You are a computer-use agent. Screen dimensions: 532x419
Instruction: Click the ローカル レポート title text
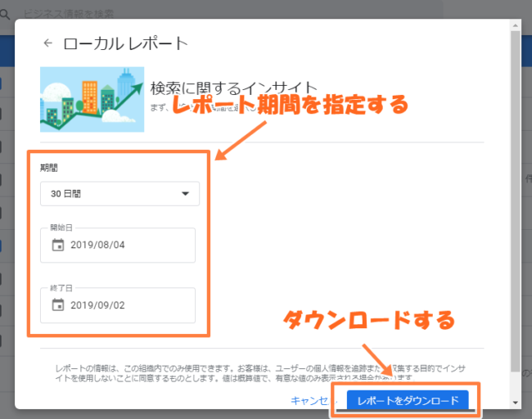click(125, 43)
